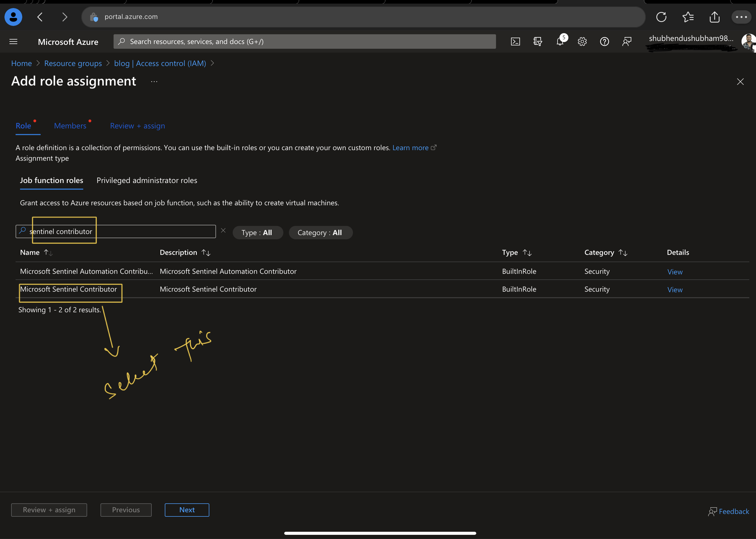Open the Review + assign tab
Image resolution: width=756 pixels, height=539 pixels.
pyautogui.click(x=137, y=126)
